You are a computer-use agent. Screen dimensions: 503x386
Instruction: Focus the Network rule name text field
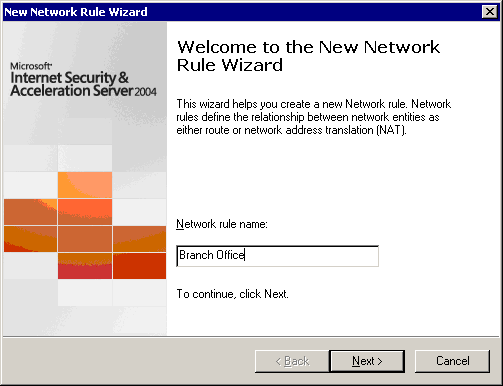[277, 256]
